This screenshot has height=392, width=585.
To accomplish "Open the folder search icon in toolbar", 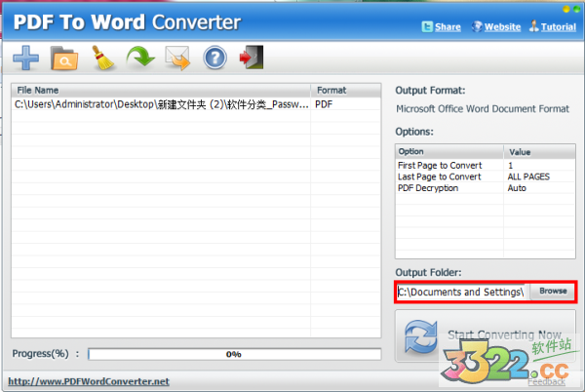I will point(64,59).
